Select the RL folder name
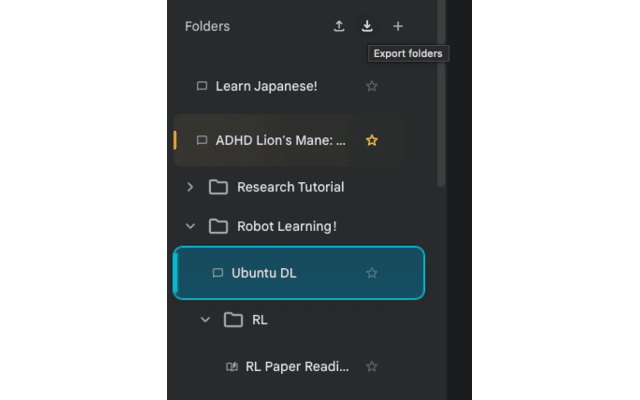This screenshot has height=400, width=640. click(x=260, y=320)
